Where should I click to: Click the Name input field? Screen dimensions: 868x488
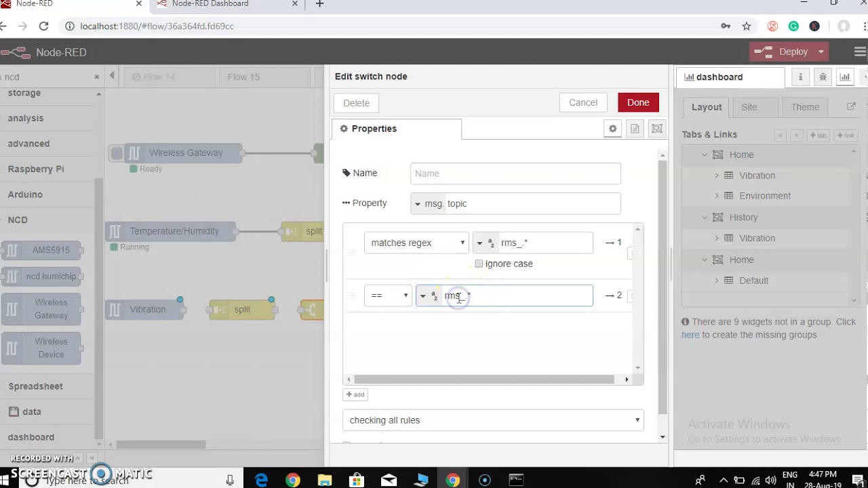515,174
